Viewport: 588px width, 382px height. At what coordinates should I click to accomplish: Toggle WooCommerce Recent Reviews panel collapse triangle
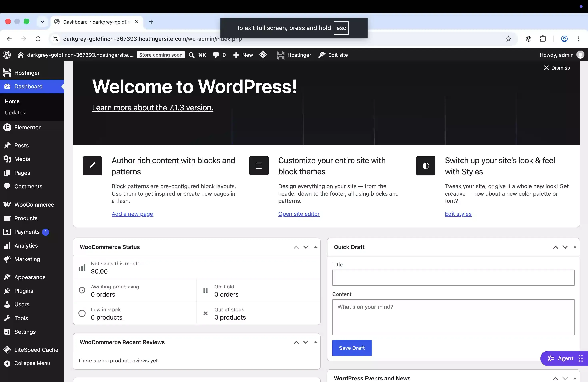pyautogui.click(x=315, y=342)
